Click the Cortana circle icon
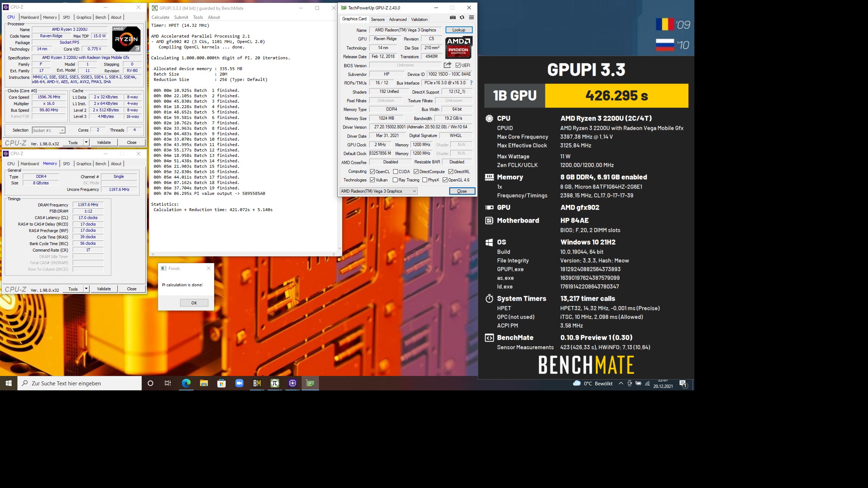 (x=150, y=383)
